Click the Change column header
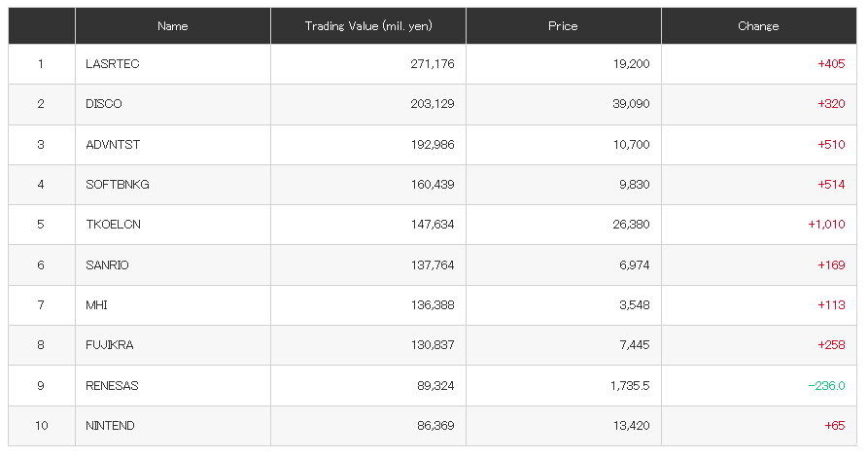 tap(759, 26)
